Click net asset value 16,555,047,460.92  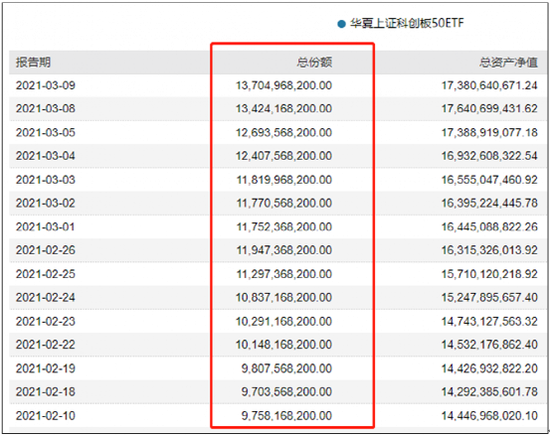pyautogui.click(x=489, y=180)
